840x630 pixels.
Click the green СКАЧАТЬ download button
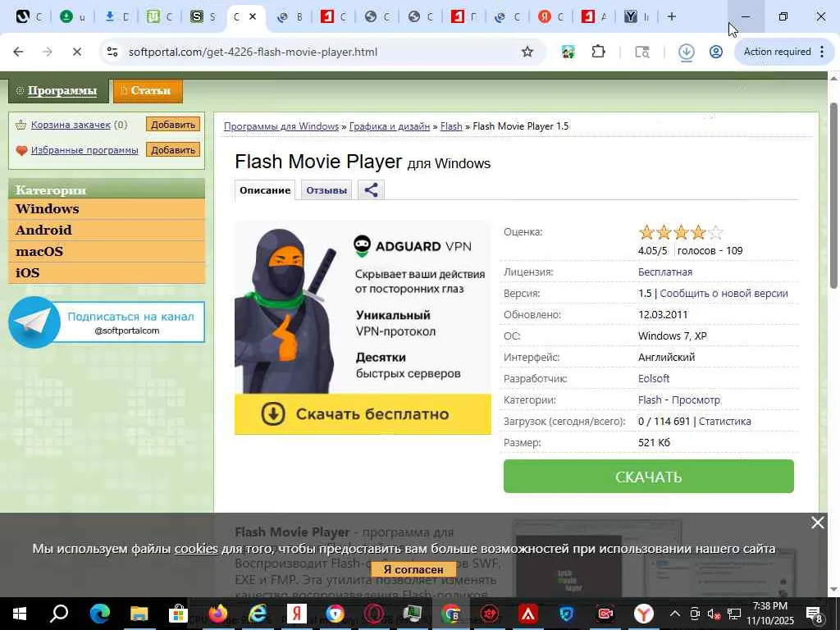[648, 477]
